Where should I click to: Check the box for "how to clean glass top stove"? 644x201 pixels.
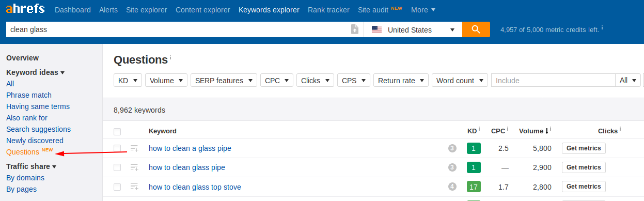click(x=117, y=187)
